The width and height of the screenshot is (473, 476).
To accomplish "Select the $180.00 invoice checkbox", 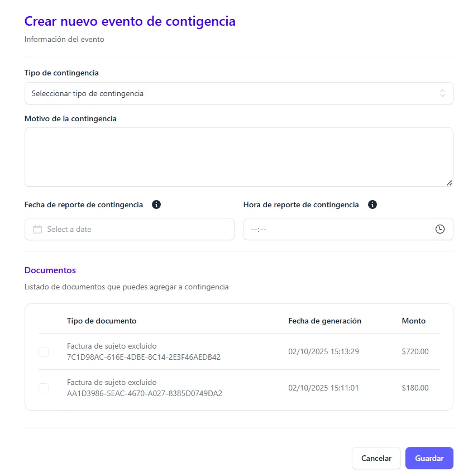I will (x=44, y=388).
